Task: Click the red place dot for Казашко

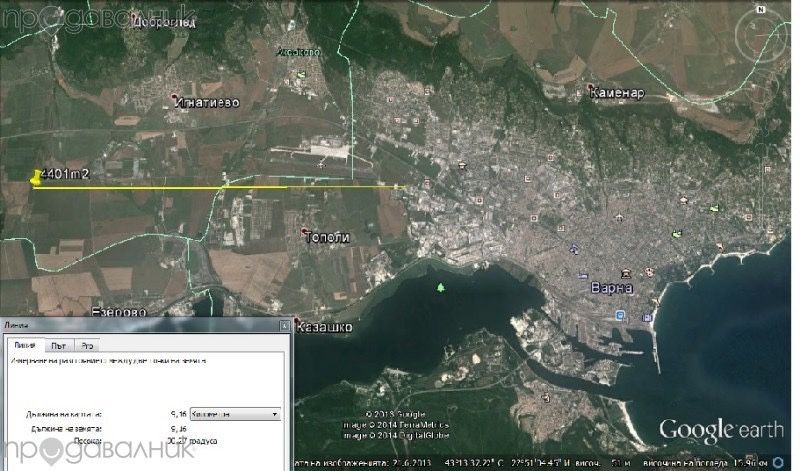Action: point(296,321)
